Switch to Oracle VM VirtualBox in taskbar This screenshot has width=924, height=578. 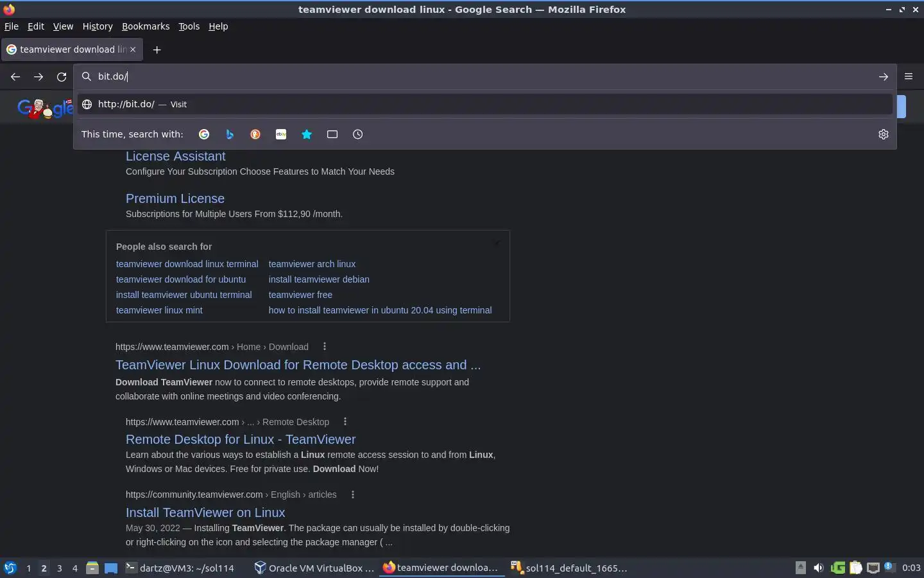(314, 568)
